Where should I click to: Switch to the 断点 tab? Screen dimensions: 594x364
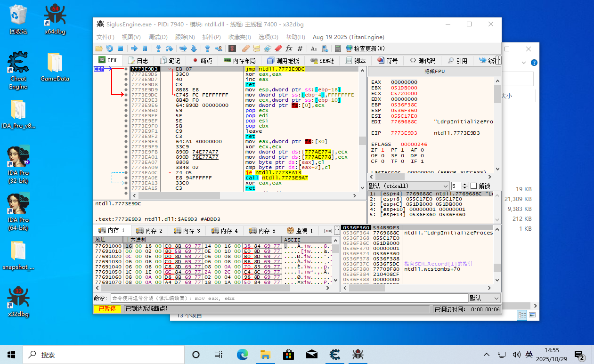[202, 61]
